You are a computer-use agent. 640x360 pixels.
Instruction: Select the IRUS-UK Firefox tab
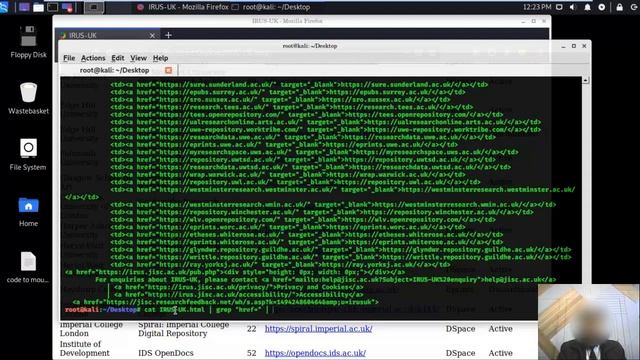(x=107, y=36)
